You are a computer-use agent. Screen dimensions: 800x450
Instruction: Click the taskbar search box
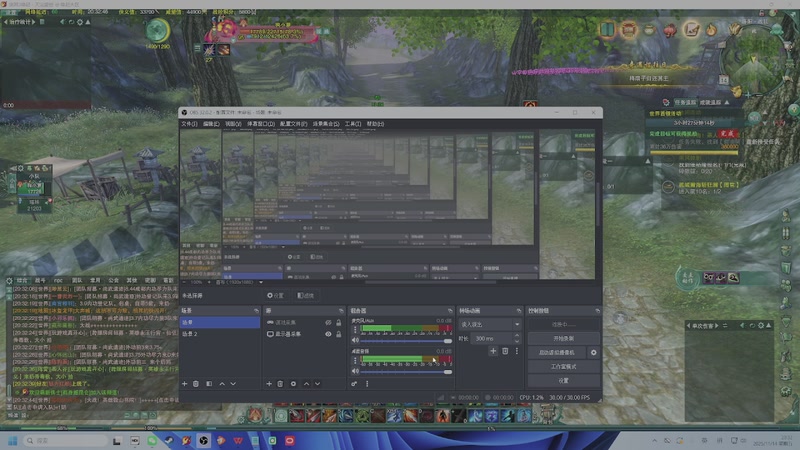pyautogui.click(x=66, y=441)
